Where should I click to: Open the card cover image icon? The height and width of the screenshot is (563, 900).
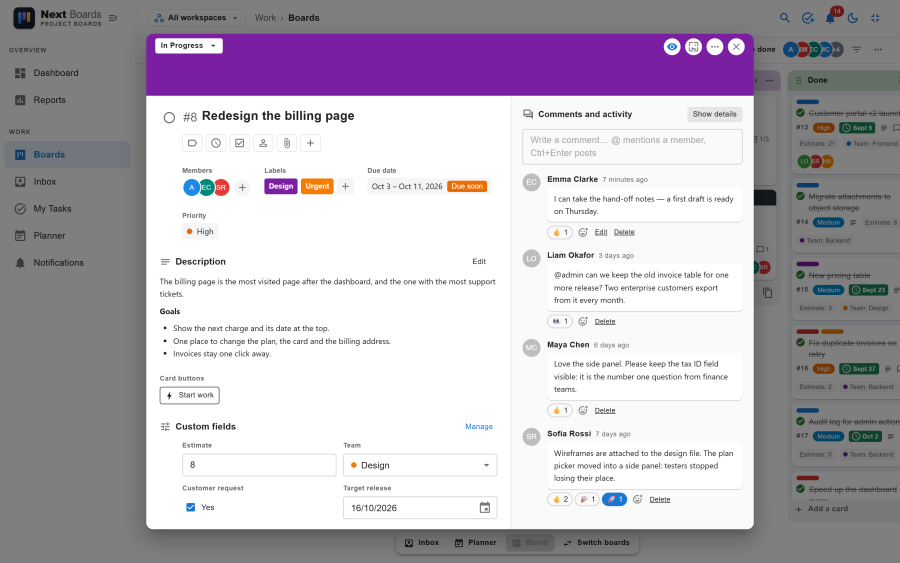point(693,47)
